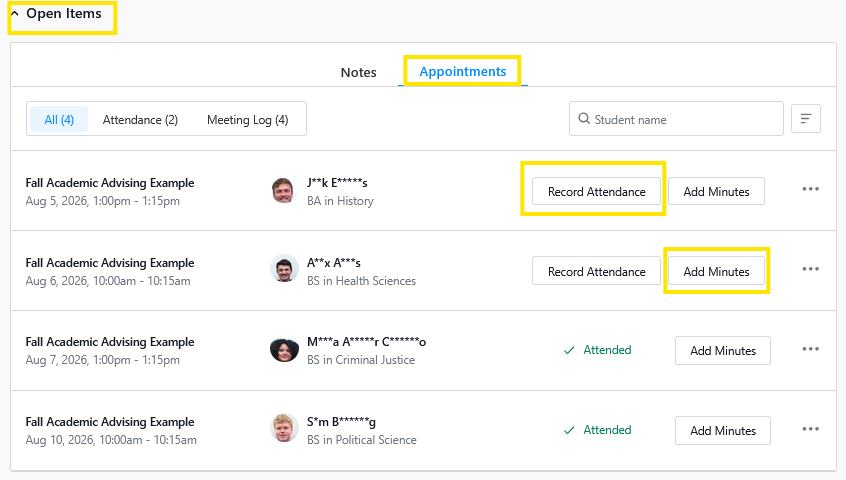Click M***a A*****r C******o profile photo
846x480 pixels.
click(284, 349)
